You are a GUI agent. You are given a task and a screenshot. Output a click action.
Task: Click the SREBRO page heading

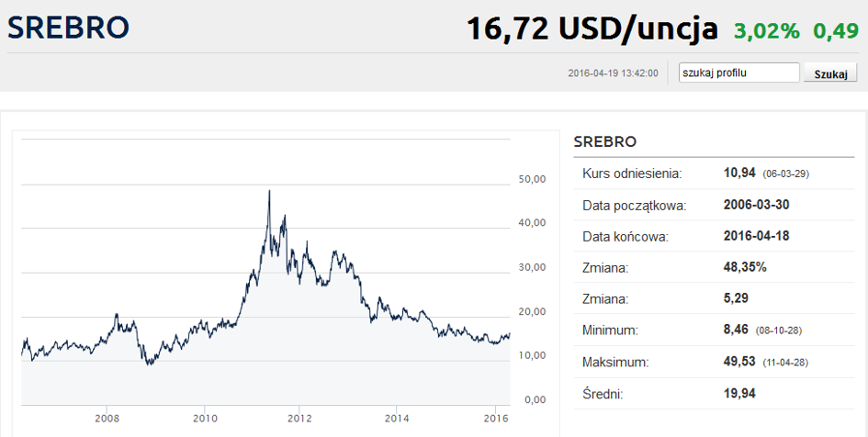[x=69, y=28]
